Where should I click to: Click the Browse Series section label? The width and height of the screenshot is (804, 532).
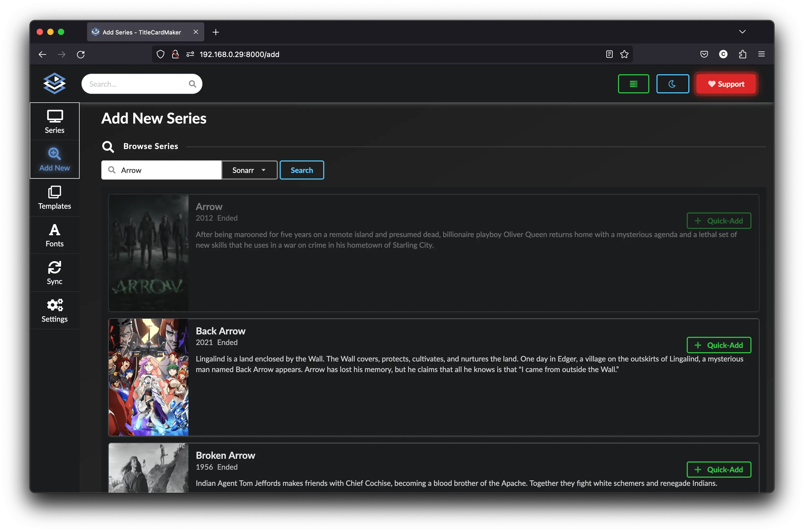pos(151,146)
